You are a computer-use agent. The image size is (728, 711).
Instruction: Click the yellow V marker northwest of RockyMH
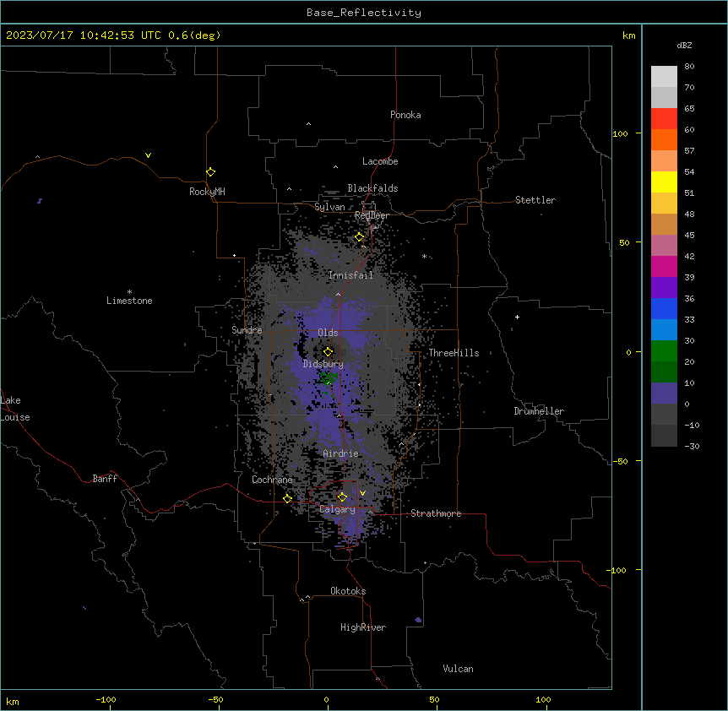[x=148, y=155]
